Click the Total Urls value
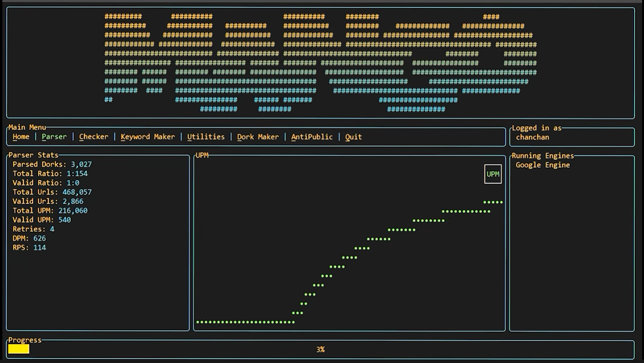 (x=77, y=192)
